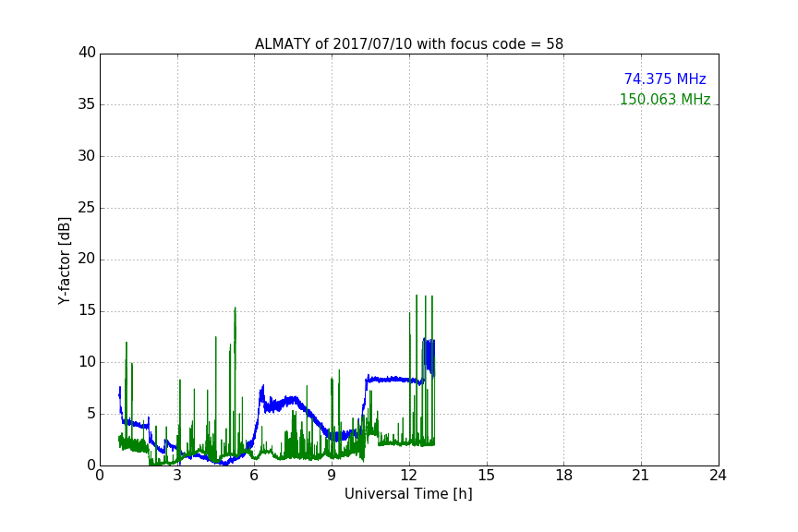798x532 pixels.
Task: Click the x-axis tick label '12'
Action: 409,476
